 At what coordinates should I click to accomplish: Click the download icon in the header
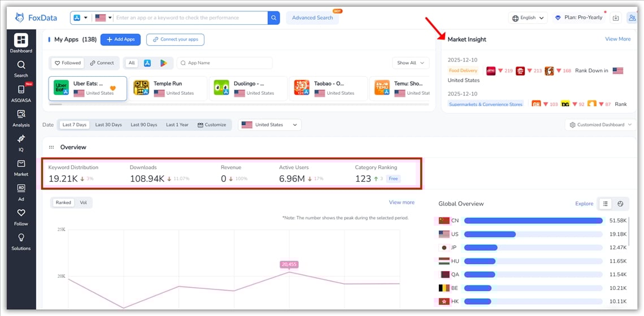(616, 18)
